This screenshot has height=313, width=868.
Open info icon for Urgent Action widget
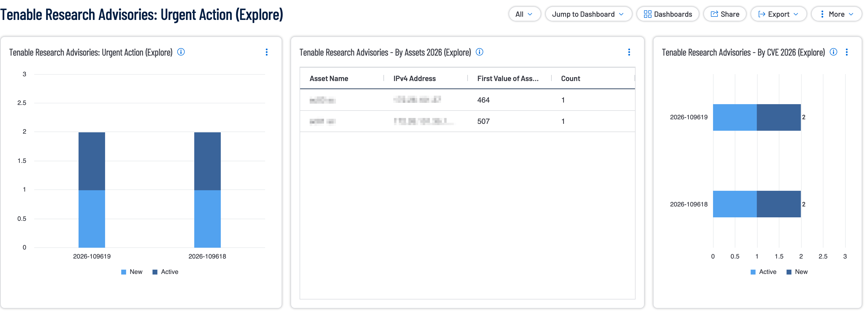pyautogui.click(x=181, y=52)
